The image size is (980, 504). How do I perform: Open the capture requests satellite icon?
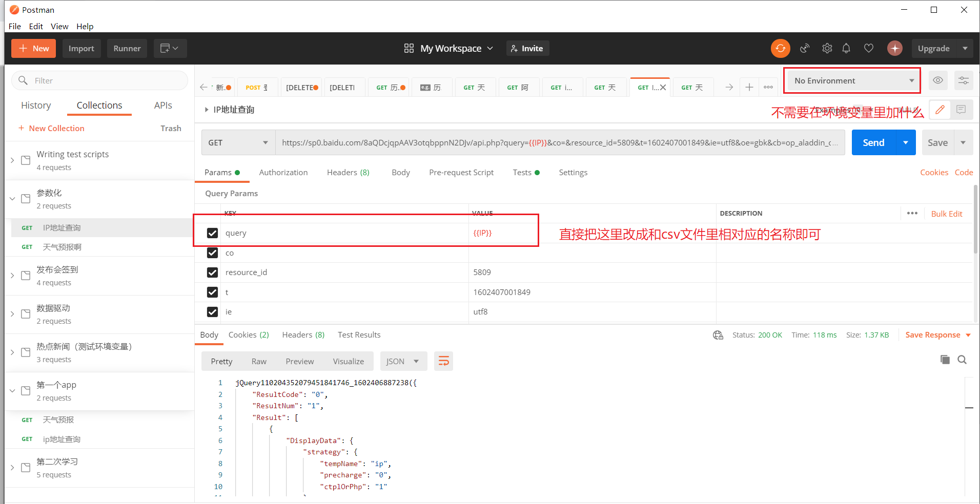click(805, 48)
